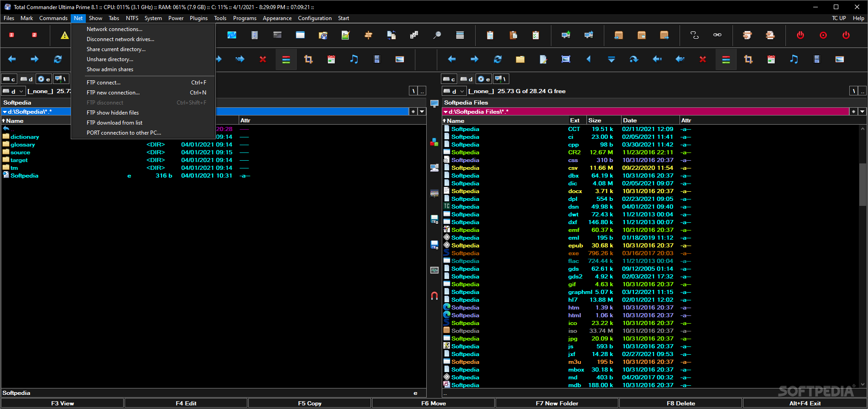Click the left panel calendar icon
Viewport: 868px width, 409px height.
(331, 59)
